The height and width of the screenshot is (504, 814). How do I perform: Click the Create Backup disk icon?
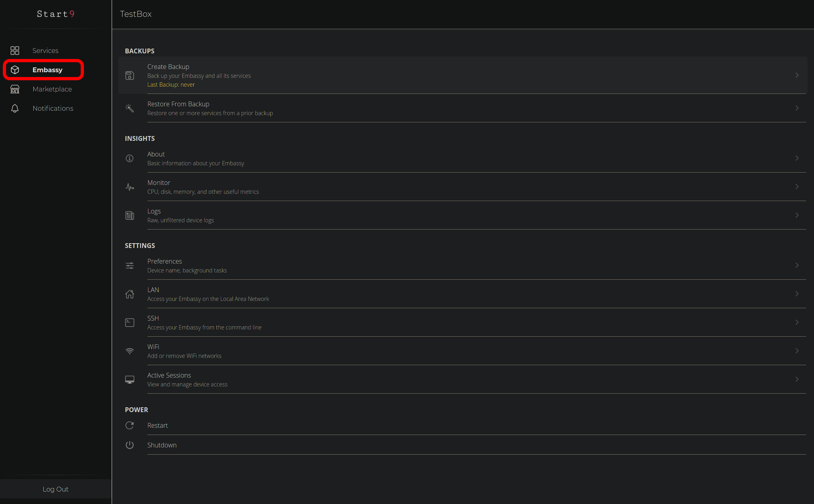pyautogui.click(x=130, y=75)
